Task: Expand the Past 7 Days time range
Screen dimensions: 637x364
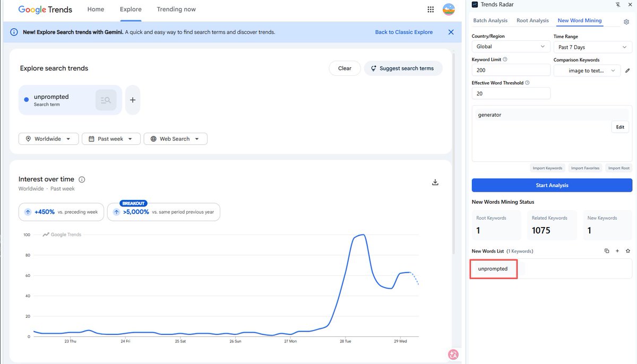Action: pyautogui.click(x=593, y=47)
